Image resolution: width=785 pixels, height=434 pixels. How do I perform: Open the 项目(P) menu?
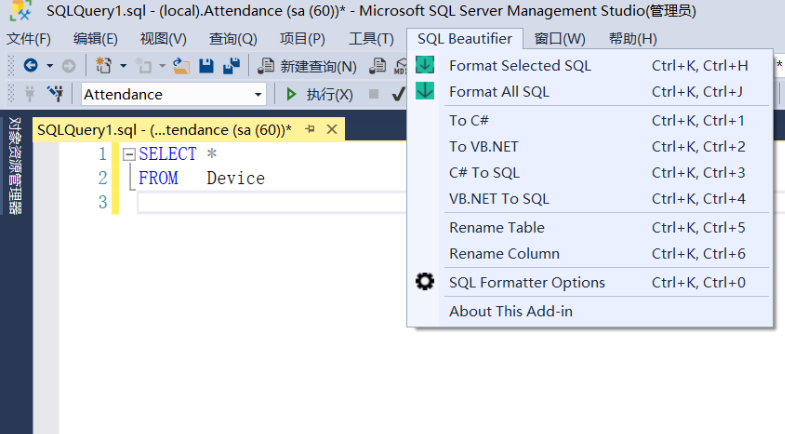coord(302,39)
